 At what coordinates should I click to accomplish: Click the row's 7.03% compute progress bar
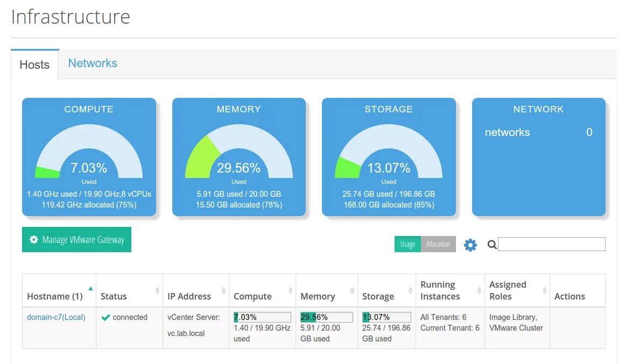262,317
